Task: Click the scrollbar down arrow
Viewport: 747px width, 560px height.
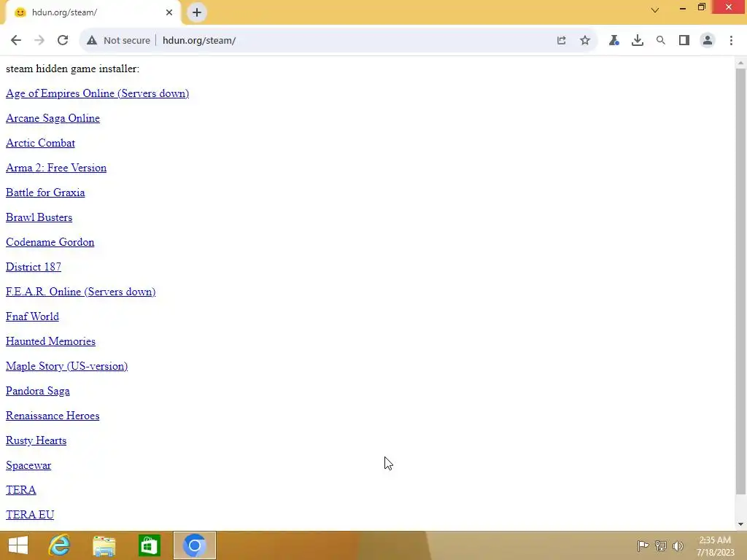Action: pos(740,524)
